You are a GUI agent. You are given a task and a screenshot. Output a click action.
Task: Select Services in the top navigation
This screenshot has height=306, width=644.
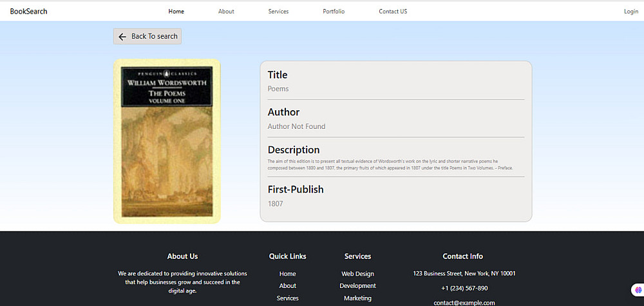coord(278,12)
